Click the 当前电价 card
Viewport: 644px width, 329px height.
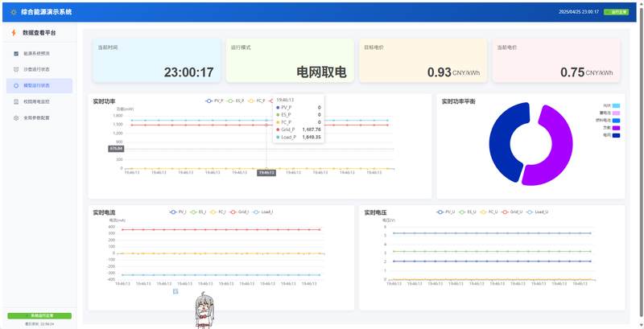556,60
